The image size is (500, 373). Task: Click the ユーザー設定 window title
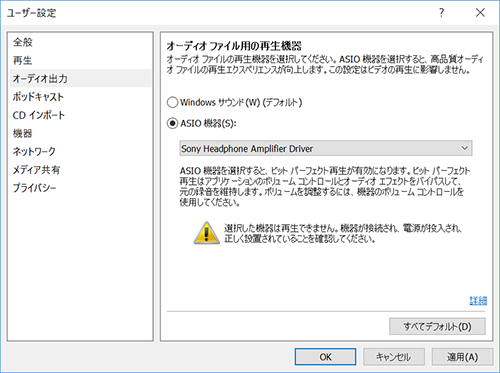tap(31, 13)
